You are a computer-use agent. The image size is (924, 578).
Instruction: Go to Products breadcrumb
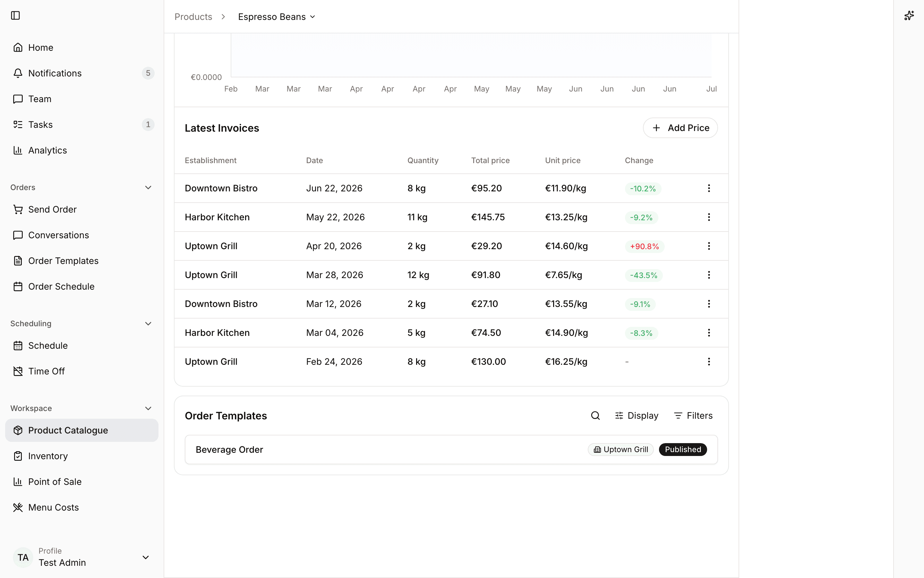[193, 17]
